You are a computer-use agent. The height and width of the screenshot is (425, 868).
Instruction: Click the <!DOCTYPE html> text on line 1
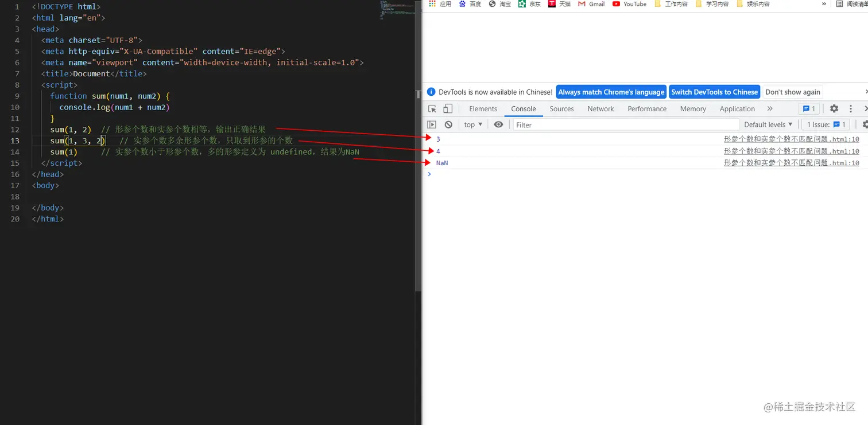tap(66, 6)
